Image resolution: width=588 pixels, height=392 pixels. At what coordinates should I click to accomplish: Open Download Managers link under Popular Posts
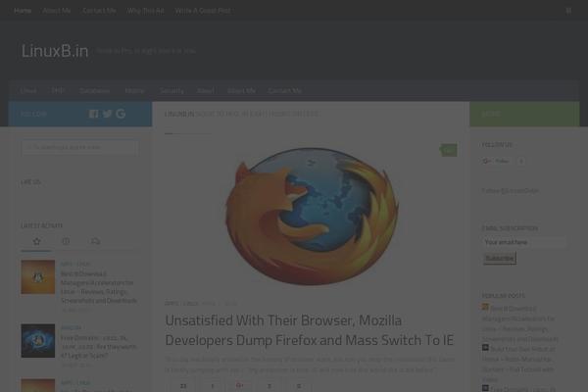[x=519, y=323]
